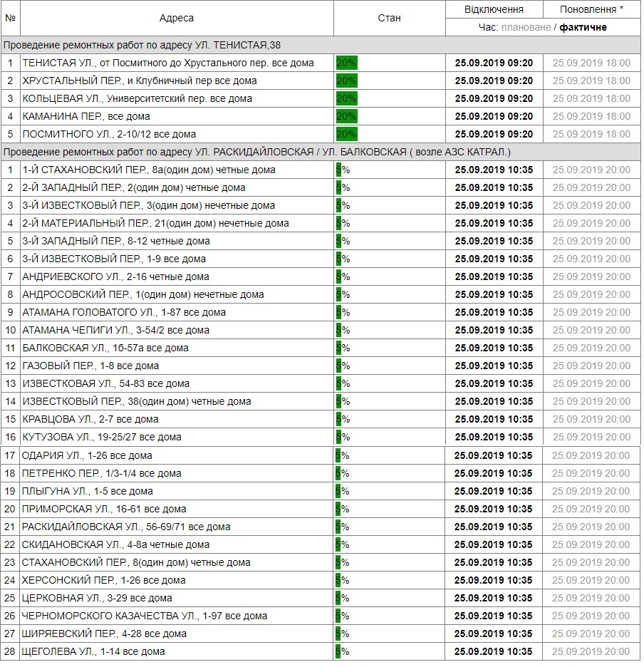Select the РАСКИДАЙЛОВСКАЯ / БАЛКОВСКАЯ repair section header

pos(256,152)
